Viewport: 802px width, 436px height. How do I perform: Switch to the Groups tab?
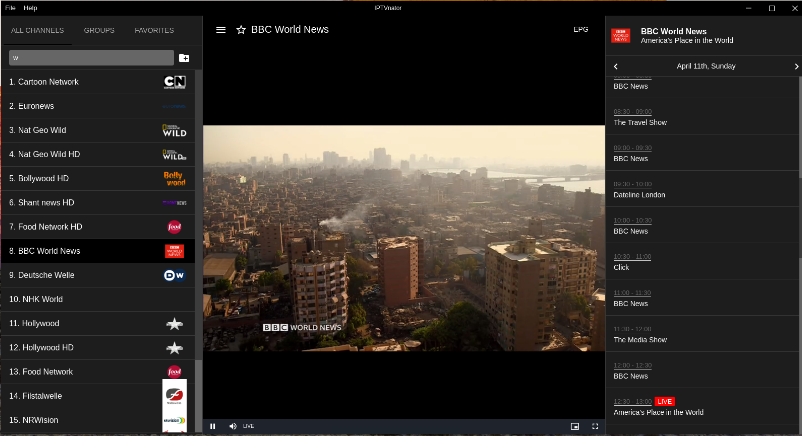pyautogui.click(x=99, y=31)
